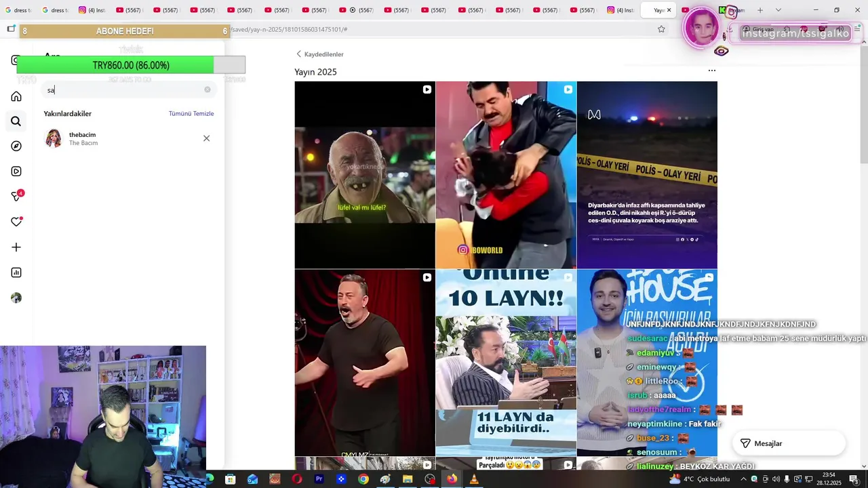
Task: Expand hidden system tray icons
Action: (744, 479)
